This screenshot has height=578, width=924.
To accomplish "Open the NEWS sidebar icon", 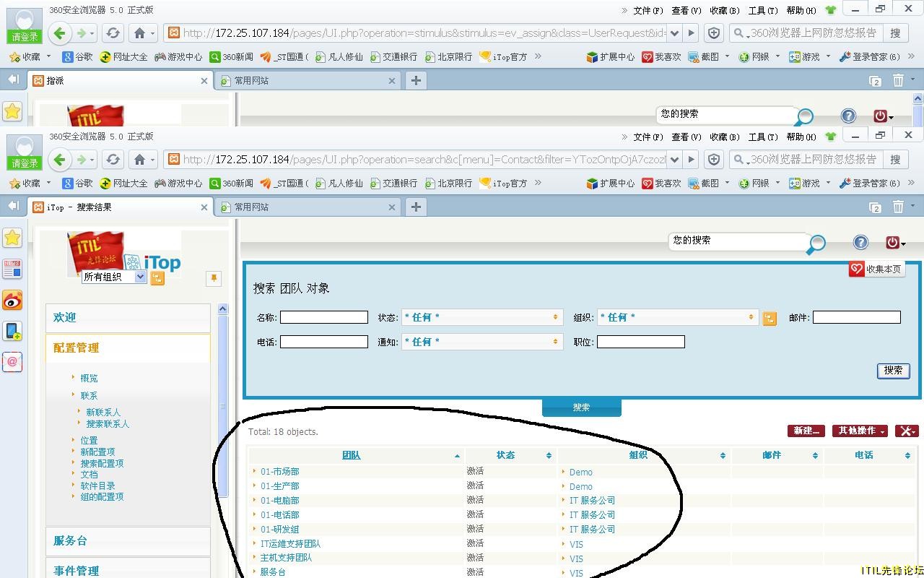I will pyautogui.click(x=12, y=269).
